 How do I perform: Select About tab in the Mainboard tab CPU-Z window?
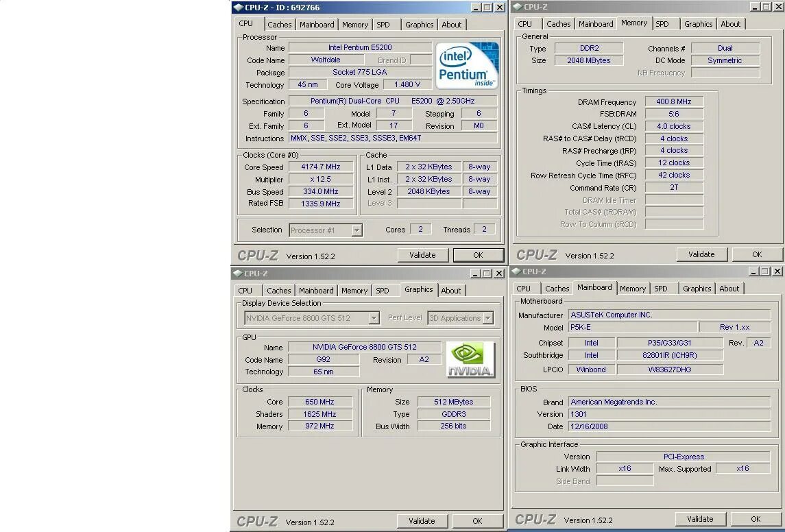(x=729, y=289)
